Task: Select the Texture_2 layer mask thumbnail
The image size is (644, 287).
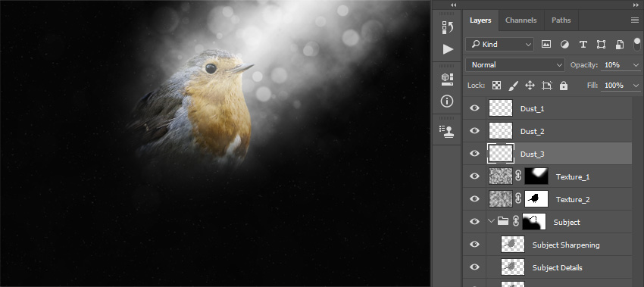Action: [536, 198]
